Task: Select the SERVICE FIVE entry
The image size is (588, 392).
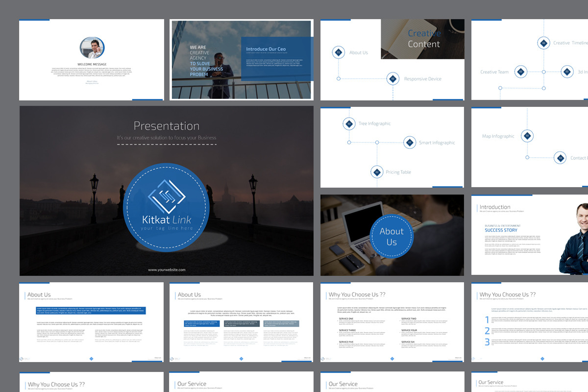Action: 346,342
